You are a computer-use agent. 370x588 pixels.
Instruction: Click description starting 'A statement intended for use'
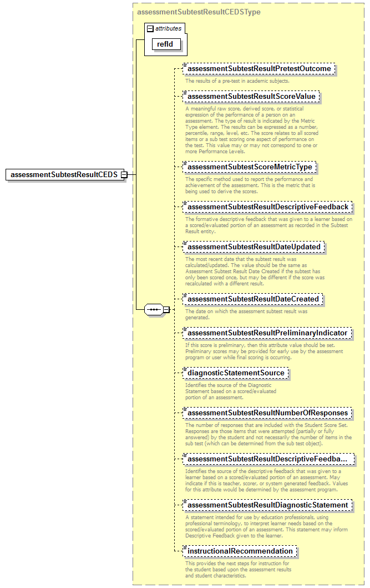[x=266, y=526]
